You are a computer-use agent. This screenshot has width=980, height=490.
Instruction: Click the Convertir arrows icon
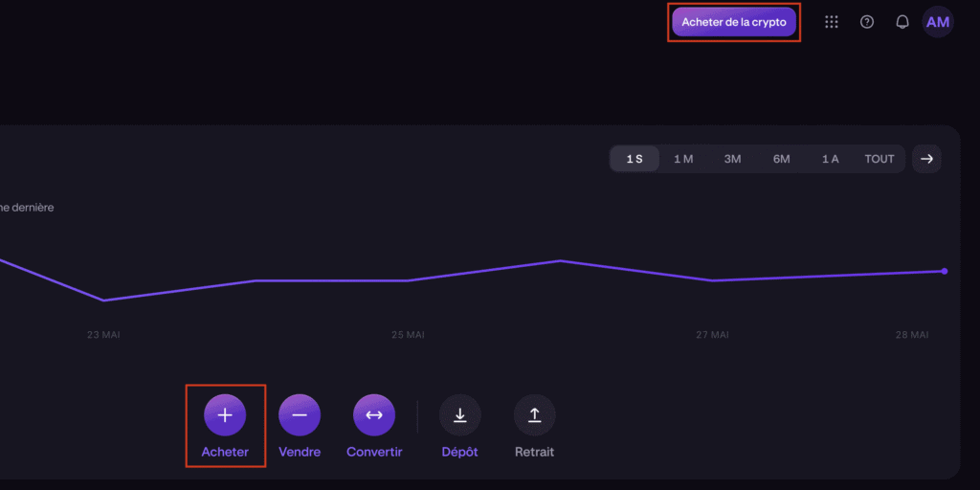click(x=374, y=415)
